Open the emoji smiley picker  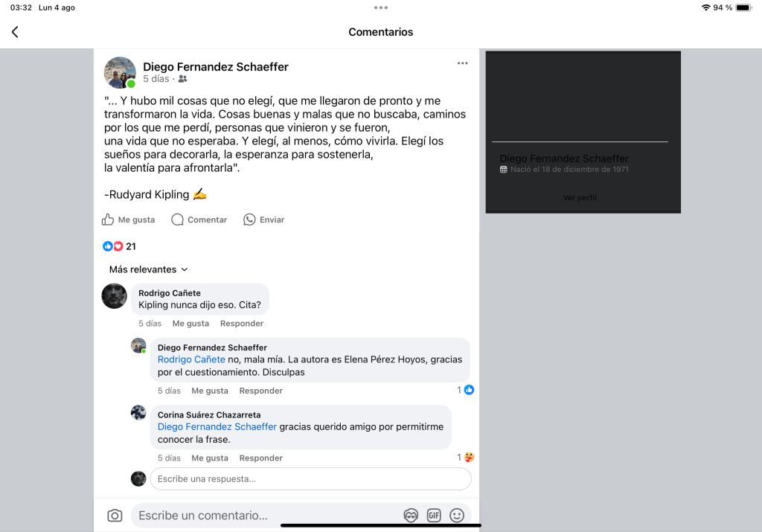pos(457,516)
